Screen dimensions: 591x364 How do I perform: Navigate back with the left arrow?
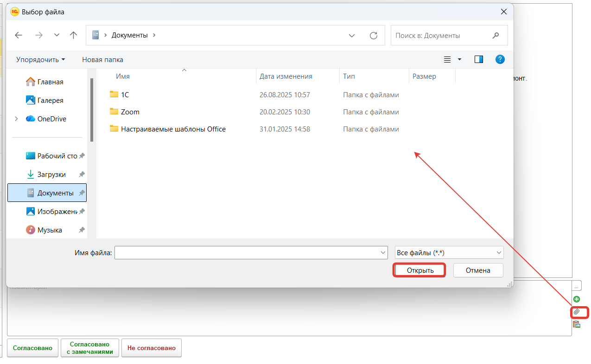coord(19,35)
